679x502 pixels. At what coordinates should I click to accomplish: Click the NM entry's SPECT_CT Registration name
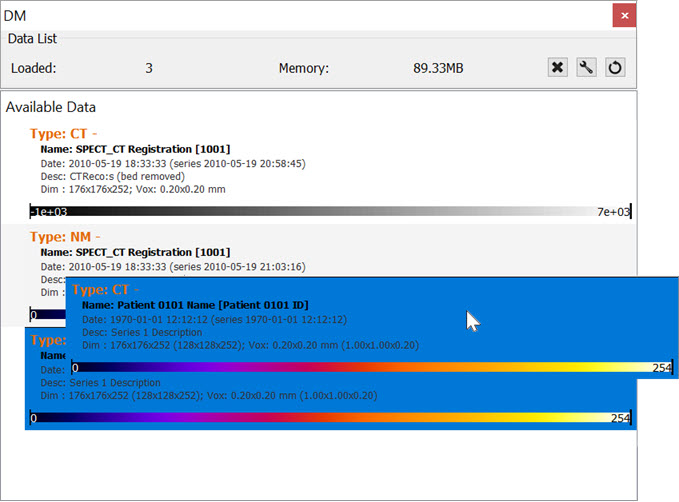pyautogui.click(x=135, y=252)
